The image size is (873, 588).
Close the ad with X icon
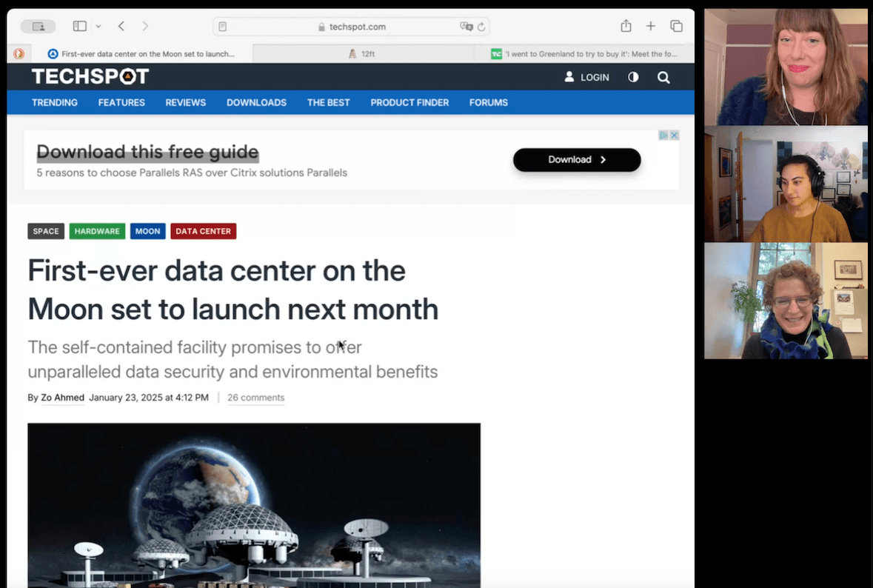(x=674, y=136)
